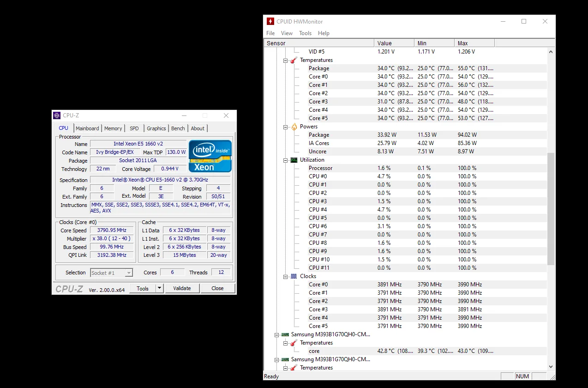The image size is (588, 388).
Task: Click the Value column header
Action: [394, 43]
